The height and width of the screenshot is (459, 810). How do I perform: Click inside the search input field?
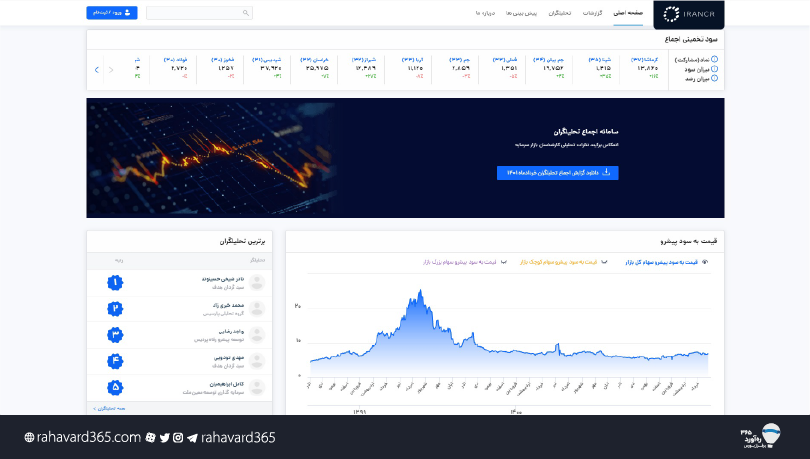(x=199, y=13)
